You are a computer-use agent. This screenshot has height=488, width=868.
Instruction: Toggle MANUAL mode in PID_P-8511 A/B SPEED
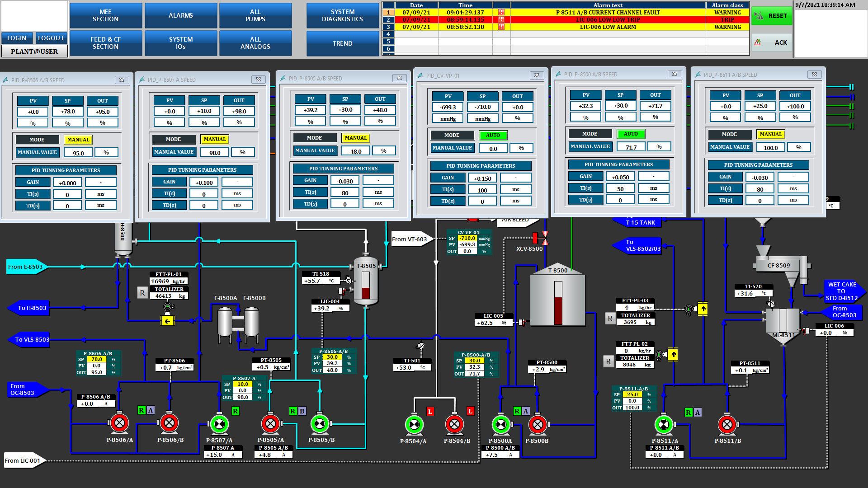point(771,134)
